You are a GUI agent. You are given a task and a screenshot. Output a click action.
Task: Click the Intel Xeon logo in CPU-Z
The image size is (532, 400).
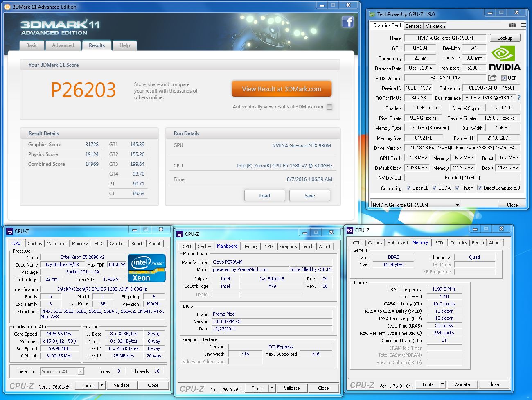147,268
